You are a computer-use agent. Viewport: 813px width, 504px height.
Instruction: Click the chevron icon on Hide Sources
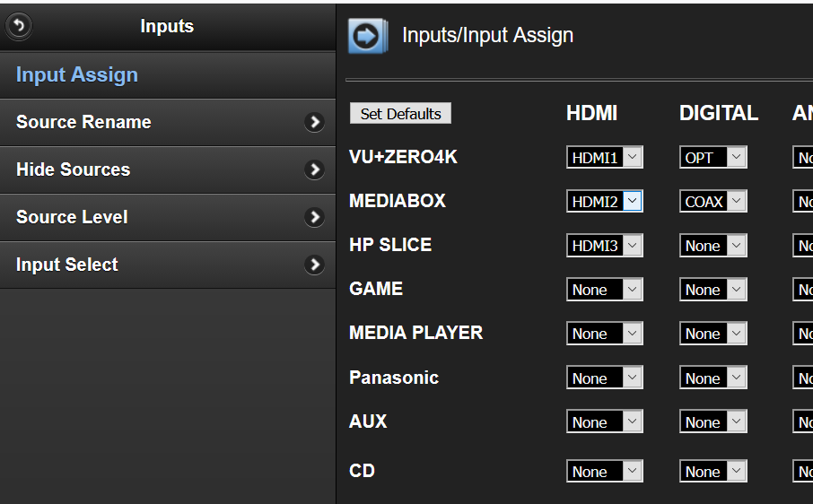[314, 170]
